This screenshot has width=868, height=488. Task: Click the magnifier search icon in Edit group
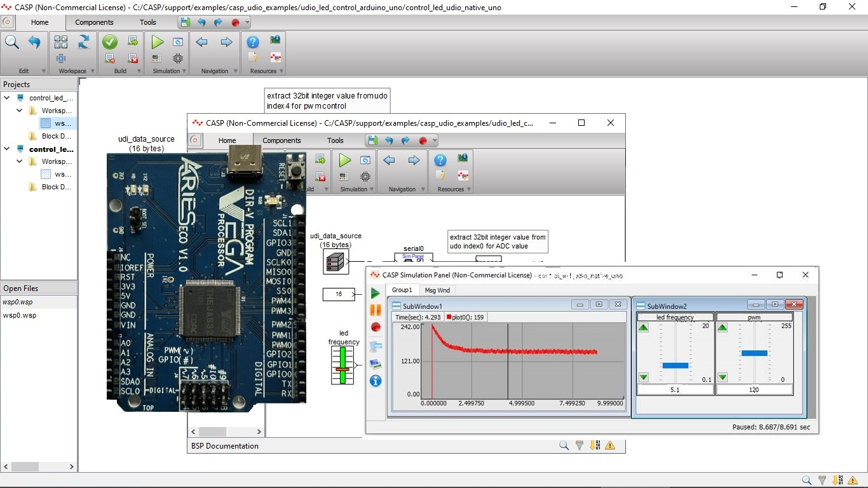[x=12, y=43]
